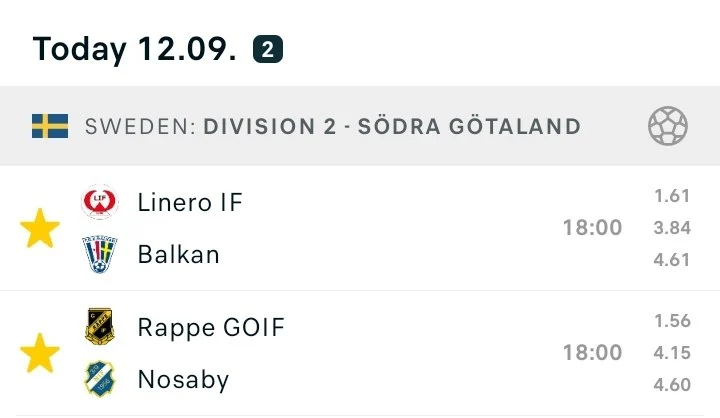Click the Today 12.09. date header

134,48
